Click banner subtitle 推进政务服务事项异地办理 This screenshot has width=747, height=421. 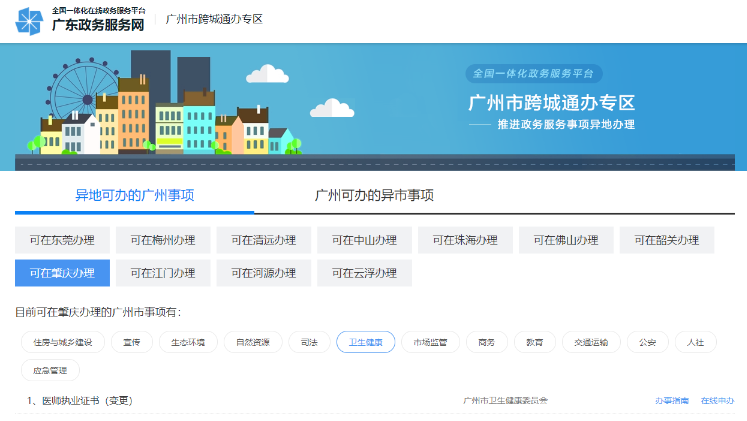(x=566, y=124)
